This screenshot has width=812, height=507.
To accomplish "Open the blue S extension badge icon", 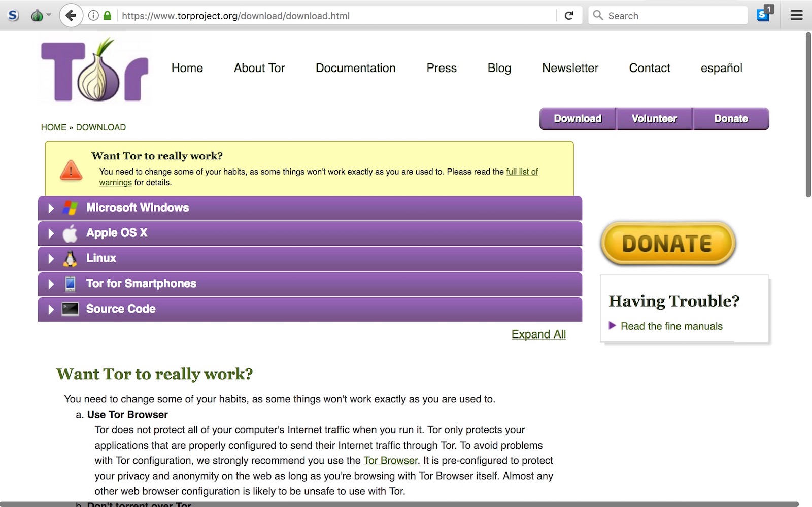I will (765, 14).
